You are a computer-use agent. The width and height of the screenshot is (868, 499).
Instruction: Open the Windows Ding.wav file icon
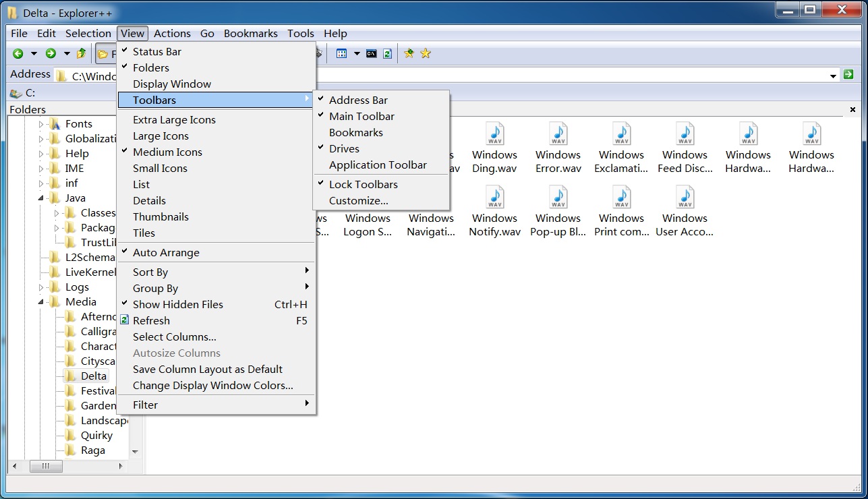[494, 134]
